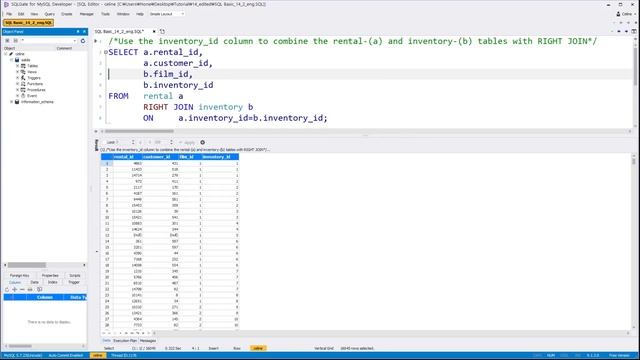Sort by the inventory_id column header
The height and width of the screenshot is (360, 640).
[x=220, y=157]
